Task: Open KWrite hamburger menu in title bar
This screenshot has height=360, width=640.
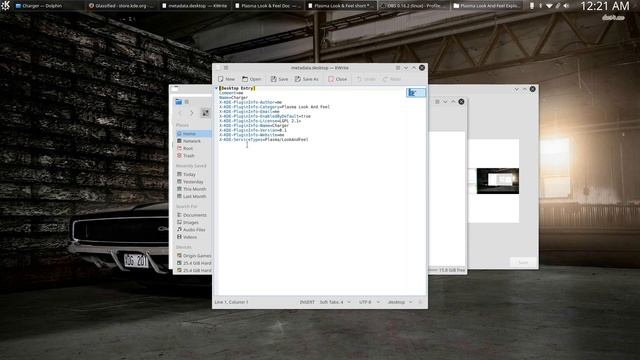Action: [226, 68]
